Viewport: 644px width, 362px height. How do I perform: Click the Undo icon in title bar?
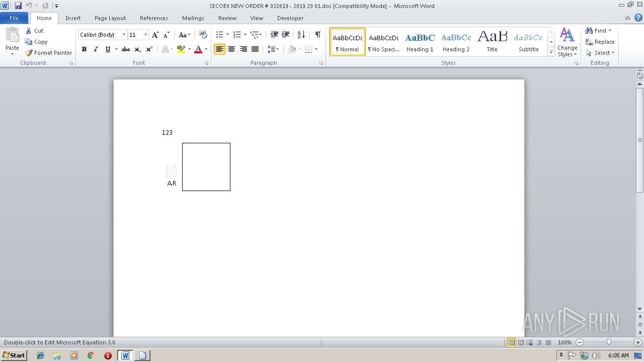point(29,6)
